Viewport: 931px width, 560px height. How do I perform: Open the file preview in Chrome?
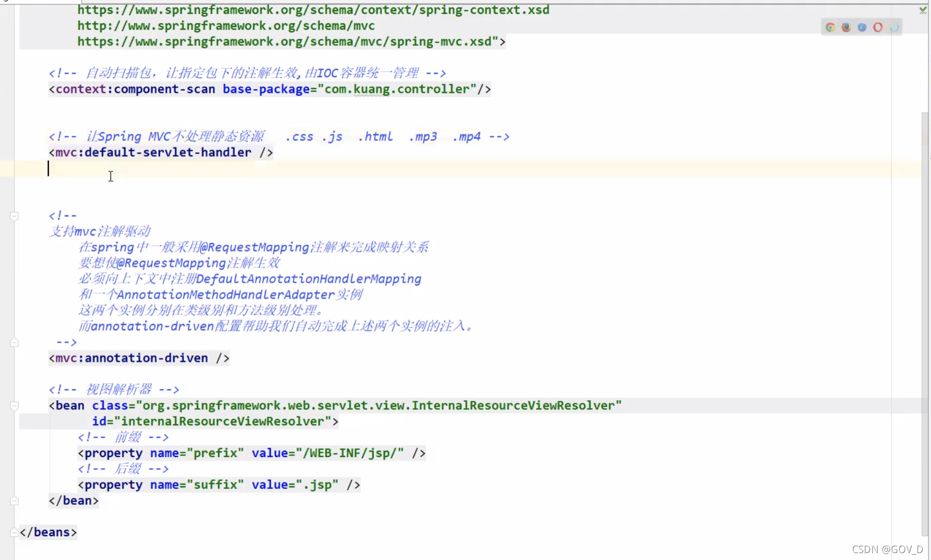[x=830, y=27]
